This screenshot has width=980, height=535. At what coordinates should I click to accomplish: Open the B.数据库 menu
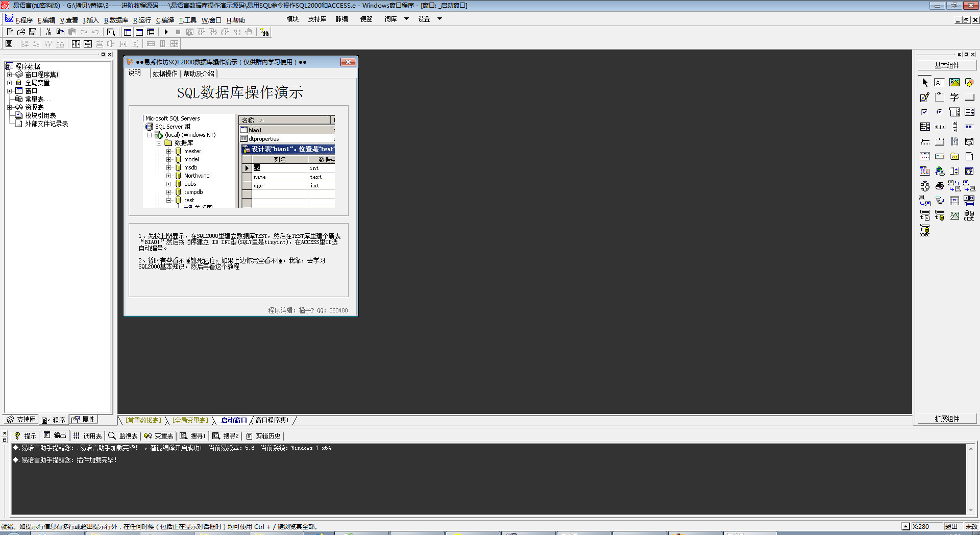coord(116,20)
